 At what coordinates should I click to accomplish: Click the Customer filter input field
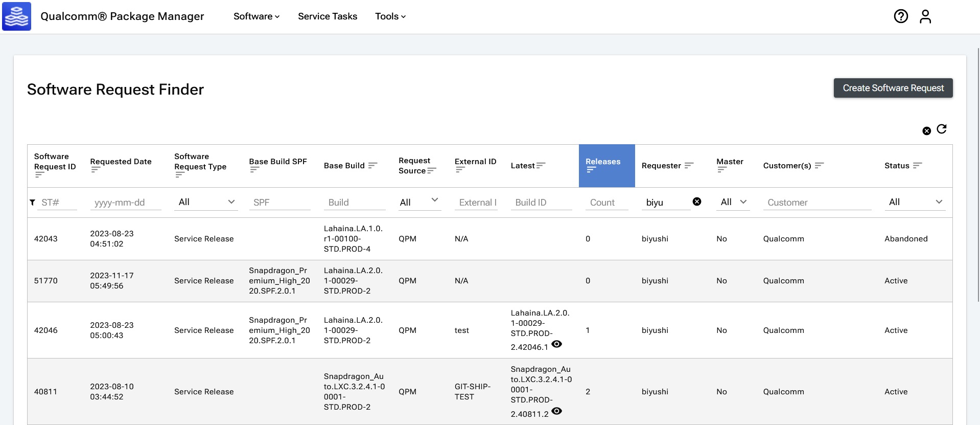pyautogui.click(x=816, y=203)
